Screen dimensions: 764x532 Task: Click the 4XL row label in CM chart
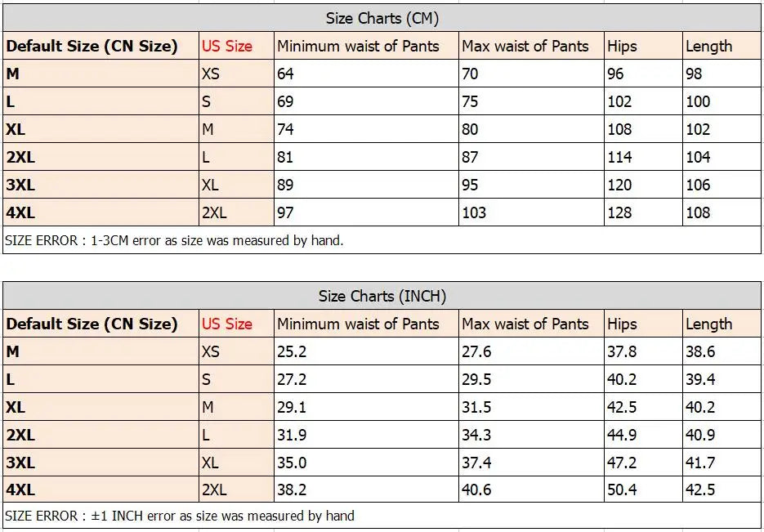(20, 212)
